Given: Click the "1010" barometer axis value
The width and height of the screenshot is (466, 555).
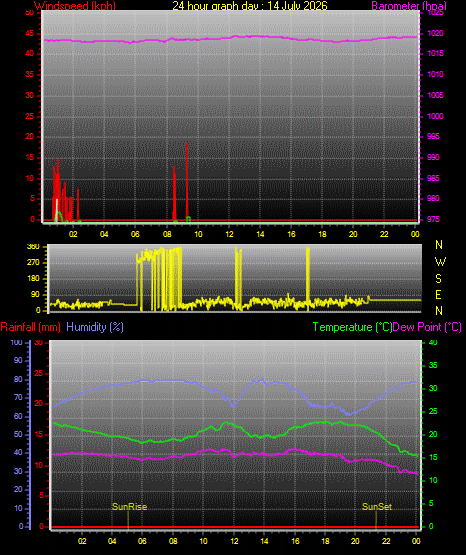Looking at the screenshot, I should (x=436, y=74).
